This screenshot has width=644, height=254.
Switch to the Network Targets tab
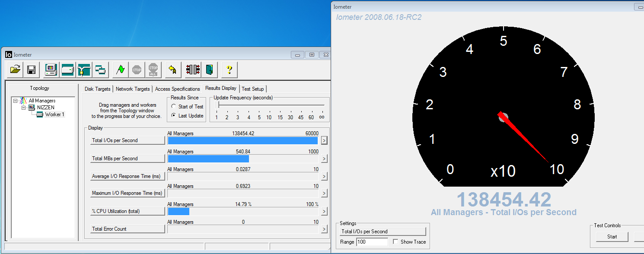(133, 89)
